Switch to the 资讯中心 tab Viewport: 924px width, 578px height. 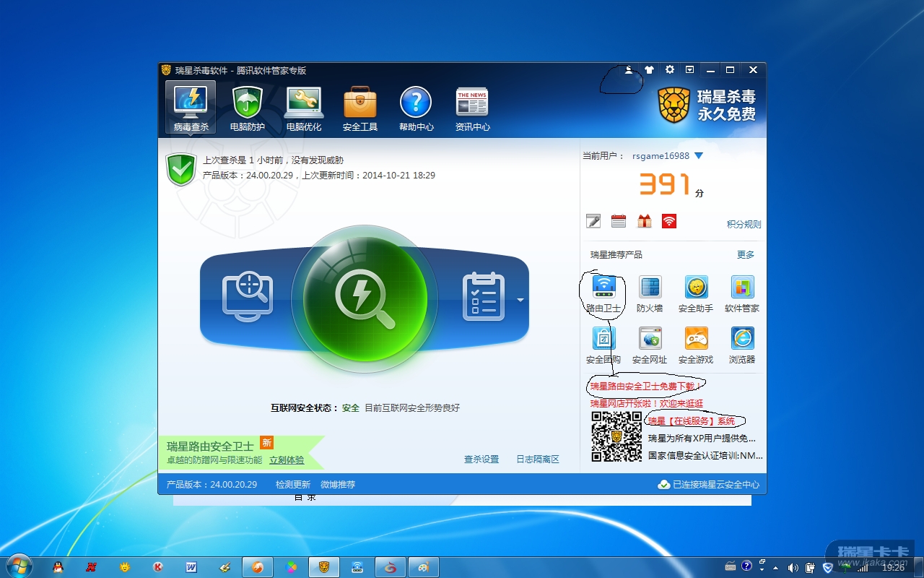(x=472, y=108)
